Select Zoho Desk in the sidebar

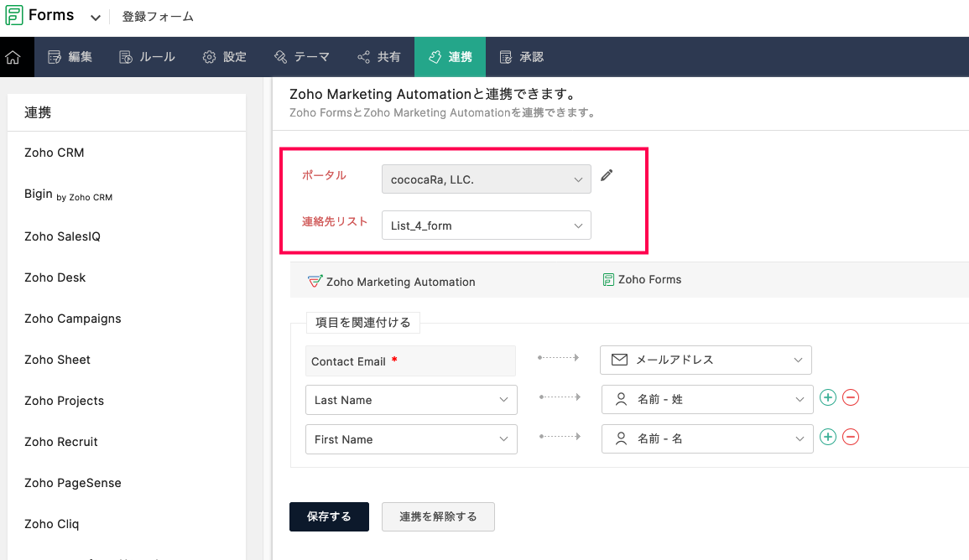coord(55,277)
